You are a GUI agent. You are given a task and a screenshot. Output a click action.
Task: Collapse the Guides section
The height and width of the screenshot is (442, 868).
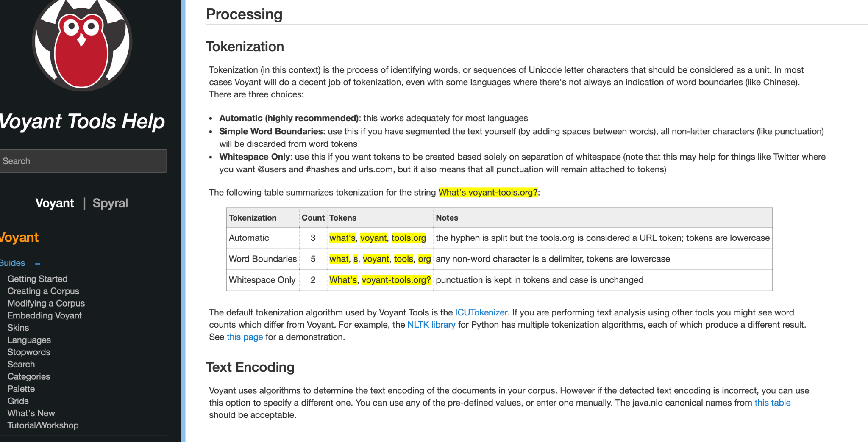click(37, 263)
